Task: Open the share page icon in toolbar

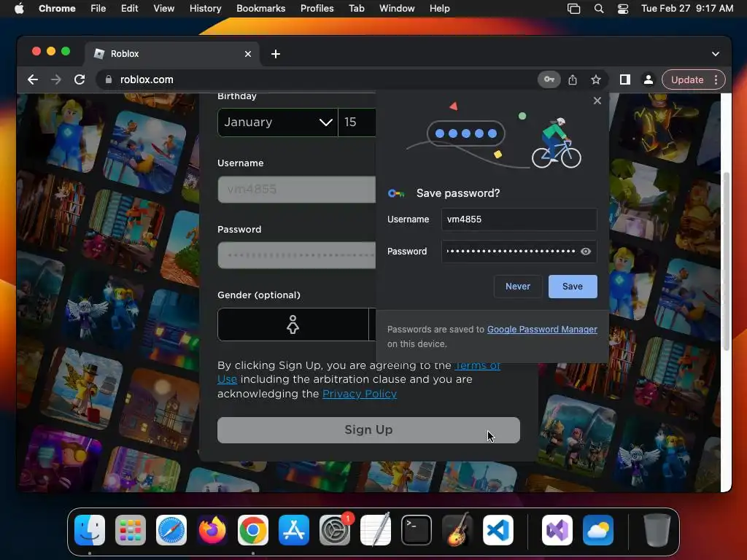Action: pos(573,79)
